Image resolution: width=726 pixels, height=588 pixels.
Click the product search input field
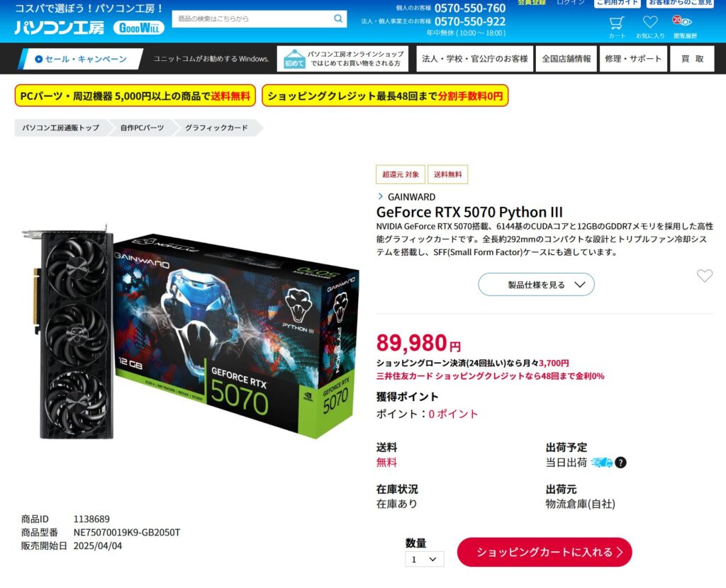tap(253, 18)
